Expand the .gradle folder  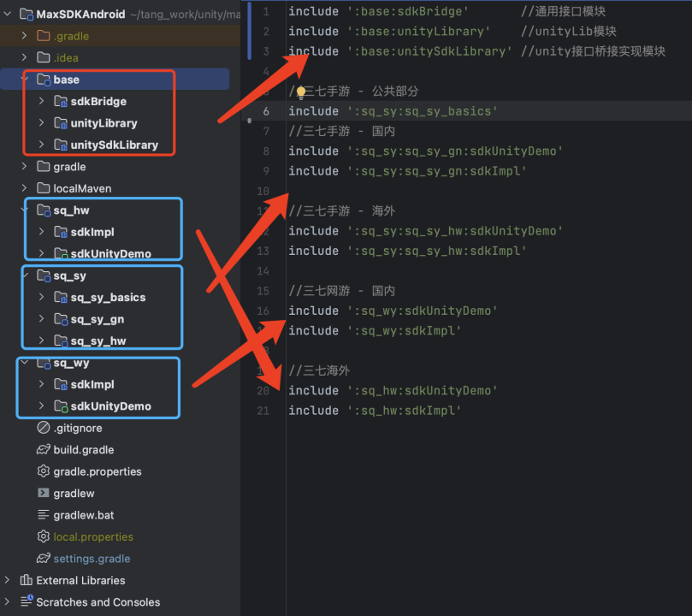[x=25, y=36]
